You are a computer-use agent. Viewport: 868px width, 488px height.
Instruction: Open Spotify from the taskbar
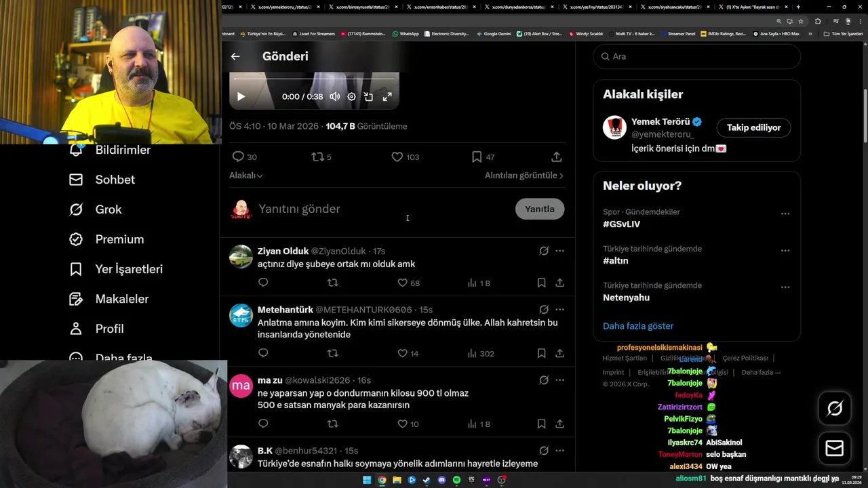pos(456,480)
